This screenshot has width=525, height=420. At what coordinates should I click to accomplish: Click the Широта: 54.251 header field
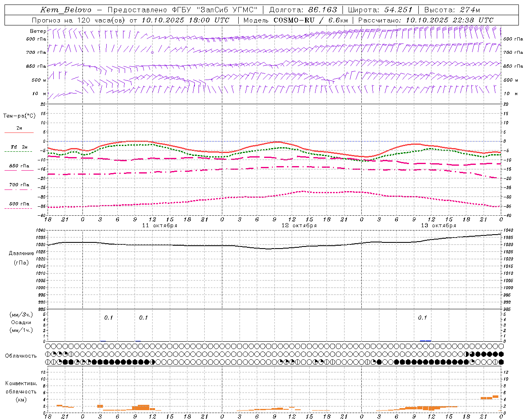380,10
